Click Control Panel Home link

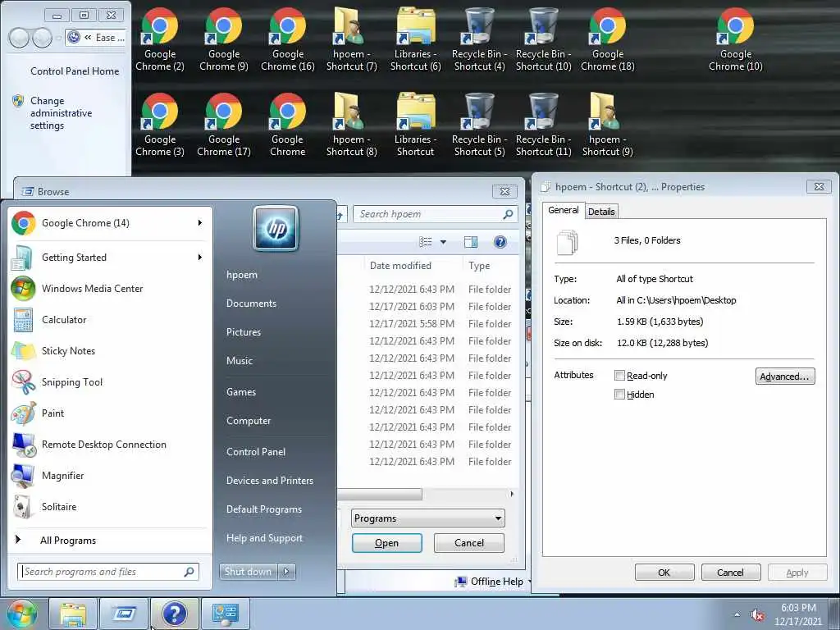(x=75, y=71)
